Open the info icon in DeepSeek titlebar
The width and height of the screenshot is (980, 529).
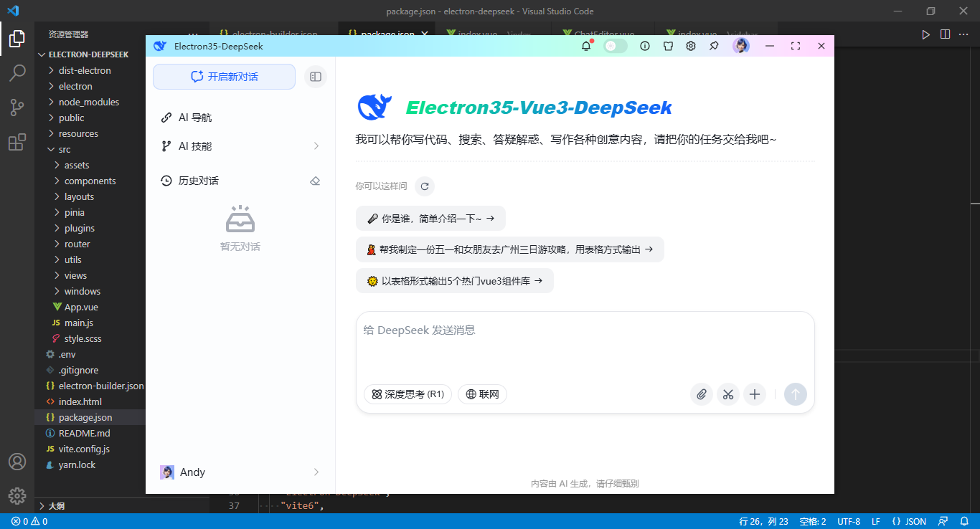click(x=645, y=46)
